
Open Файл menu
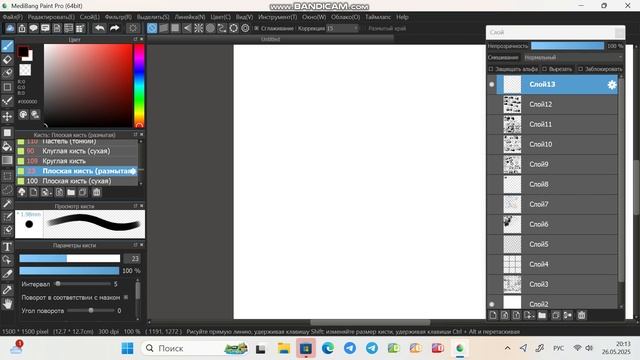coord(13,17)
